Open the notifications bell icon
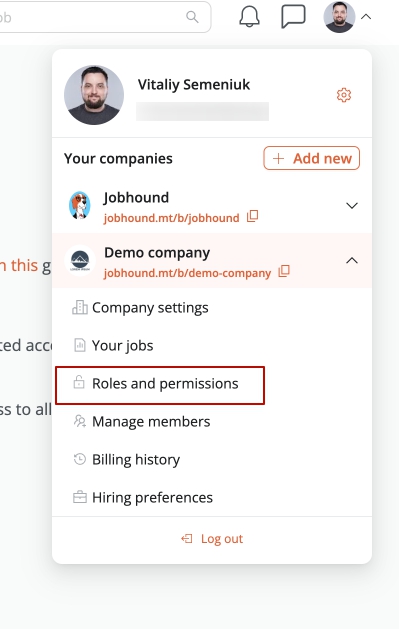 pos(249,17)
